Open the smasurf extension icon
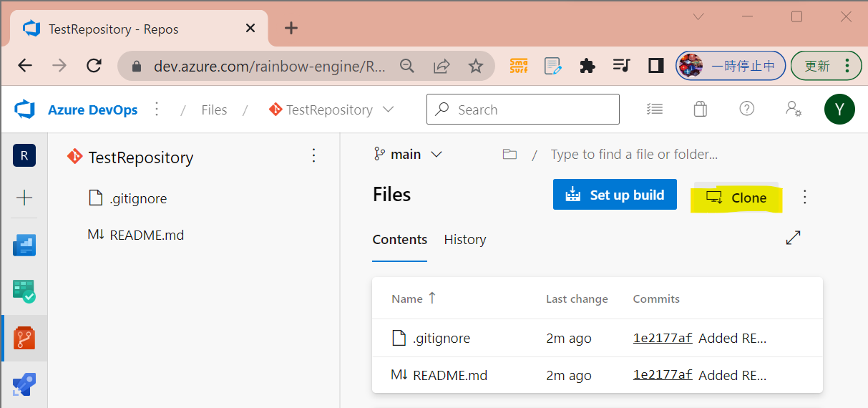 519,66
